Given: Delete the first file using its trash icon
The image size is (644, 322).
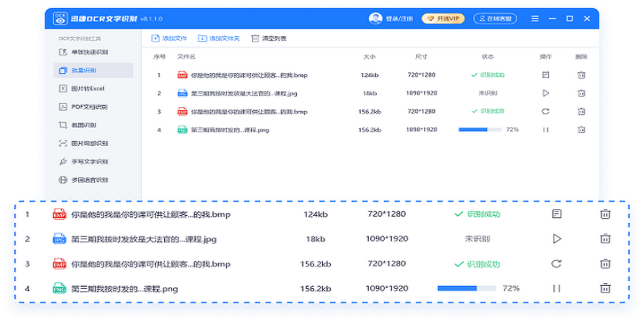Looking at the screenshot, I should [x=581, y=75].
